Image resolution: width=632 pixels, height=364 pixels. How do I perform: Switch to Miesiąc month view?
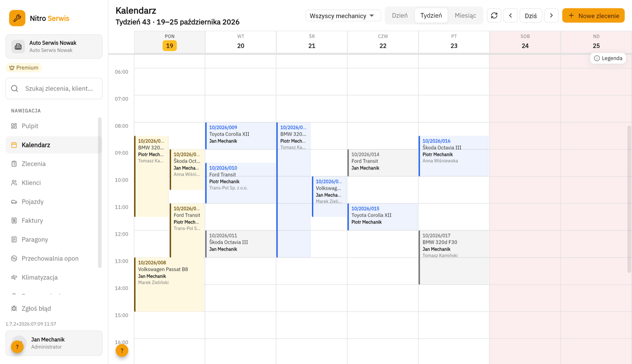(x=465, y=16)
